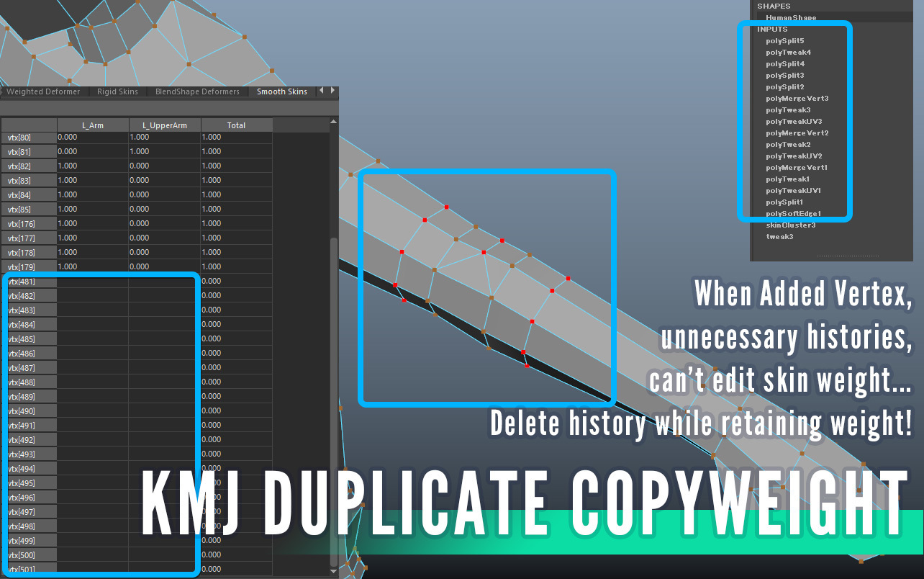The image size is (924, 579).
Task: Select the vtx[80] row header
Action: tap(28, 138)
